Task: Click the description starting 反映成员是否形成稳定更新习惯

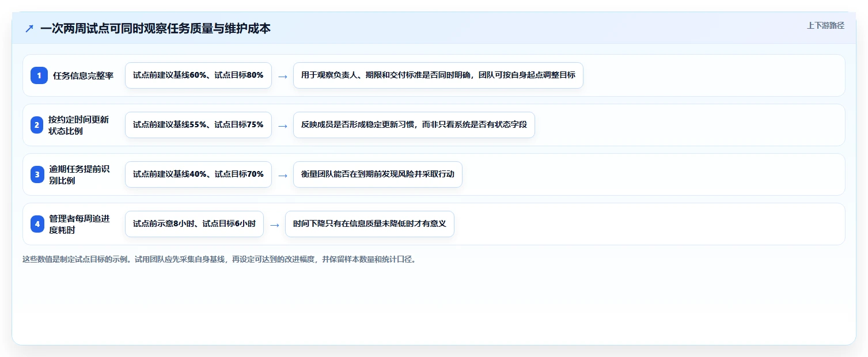Action: pos(414,125)
